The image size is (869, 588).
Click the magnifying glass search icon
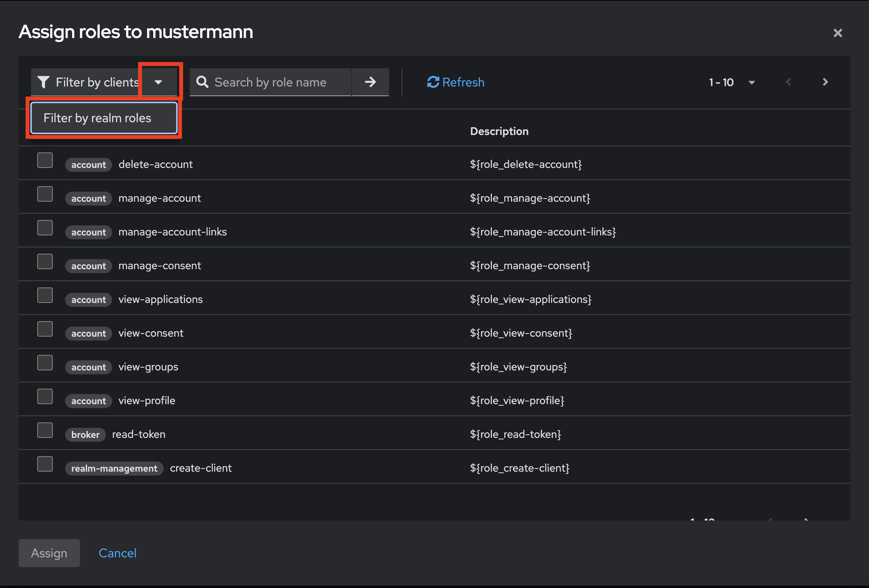click(202, 82)
